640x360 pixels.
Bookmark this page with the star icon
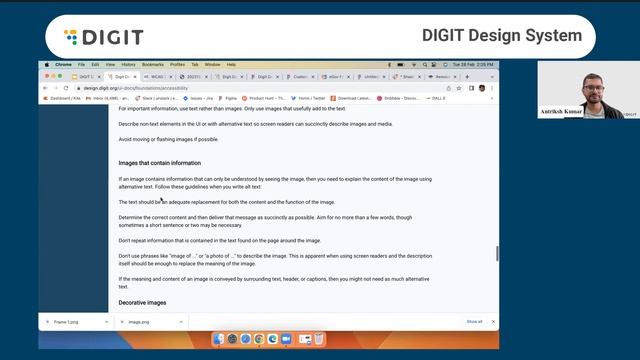(x=459, y=88)
